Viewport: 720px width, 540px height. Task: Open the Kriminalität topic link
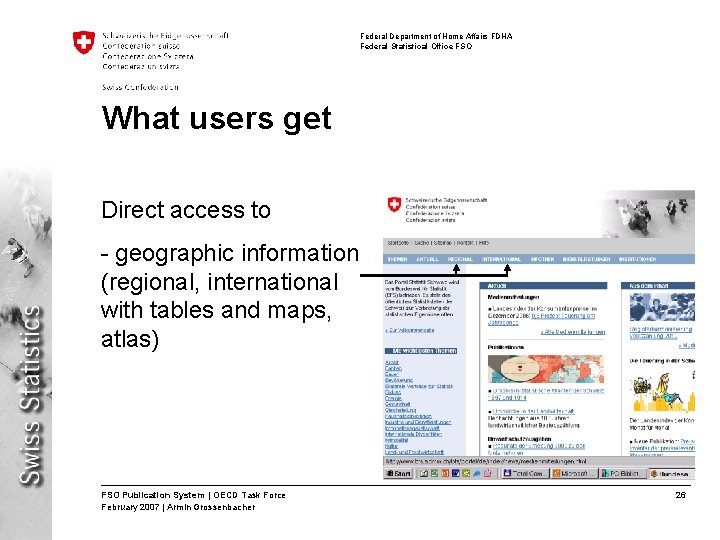397,440
